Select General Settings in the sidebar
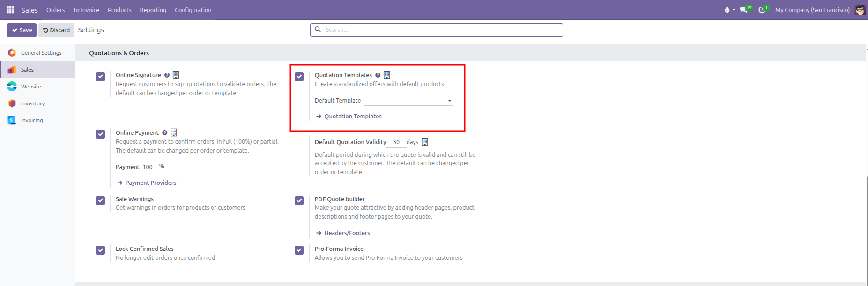The height and width of the screenshot is (286, 868). coord(41,53)
